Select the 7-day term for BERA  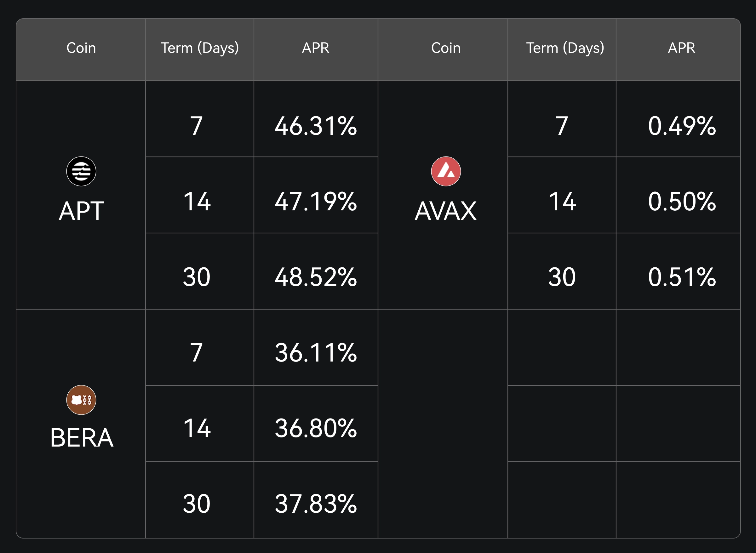pyautogui.click(x=197, y=352)
